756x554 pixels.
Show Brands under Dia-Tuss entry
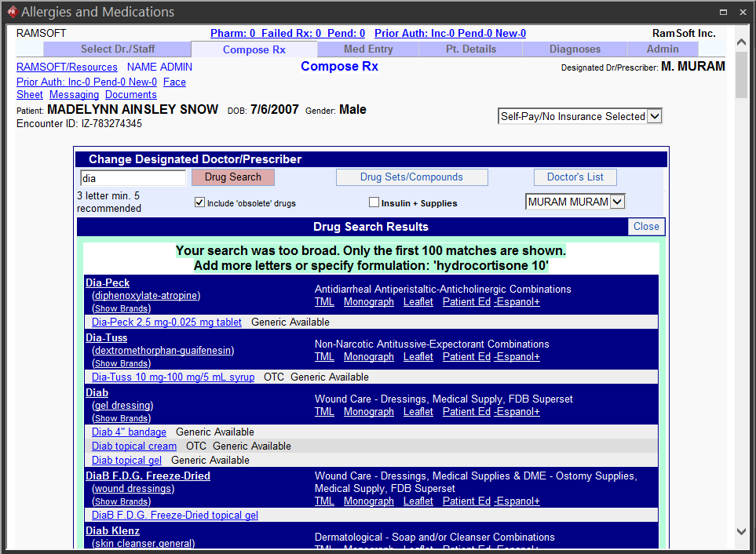tap(121, 363)
